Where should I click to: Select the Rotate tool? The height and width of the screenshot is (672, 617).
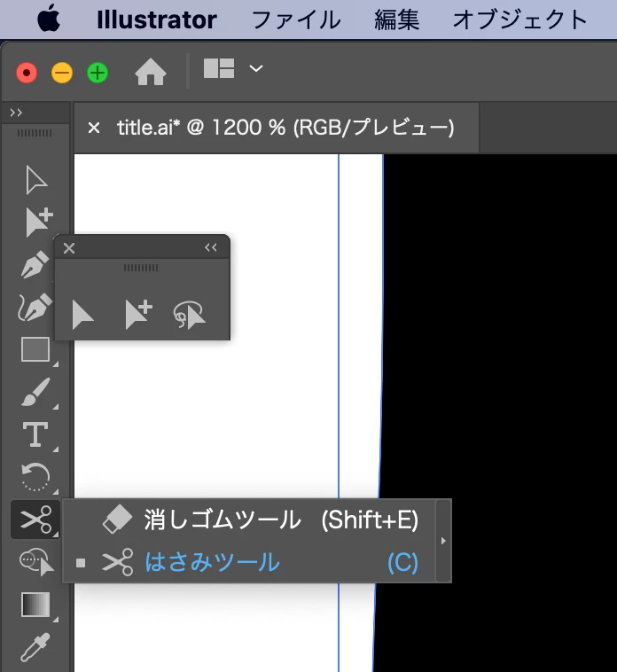coord(35,477)
